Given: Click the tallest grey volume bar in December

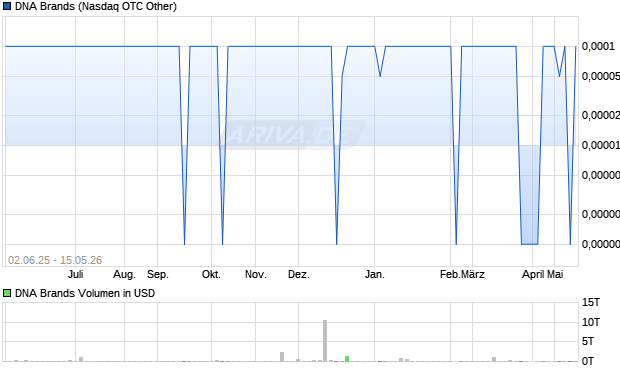Looking at the screenshot, I should (x=325, y=341).
